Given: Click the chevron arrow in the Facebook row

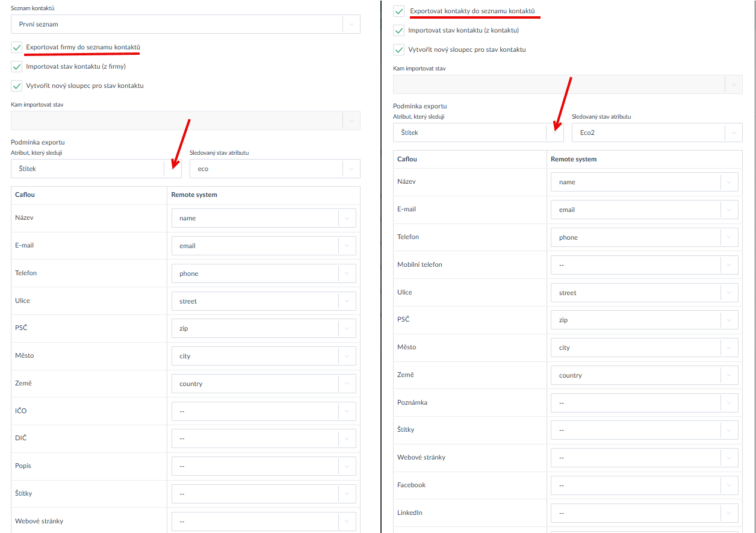Looking at the screenshot, I should point(730,485).
